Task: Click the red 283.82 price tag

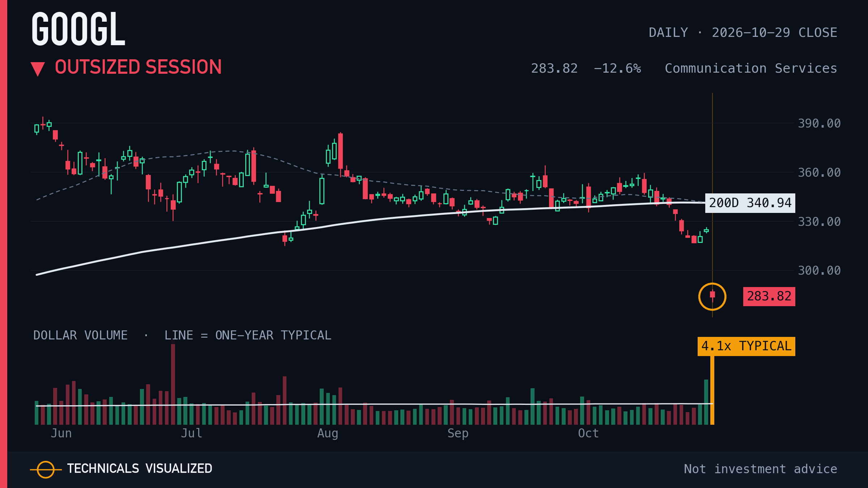Action: tap(769, 296)
